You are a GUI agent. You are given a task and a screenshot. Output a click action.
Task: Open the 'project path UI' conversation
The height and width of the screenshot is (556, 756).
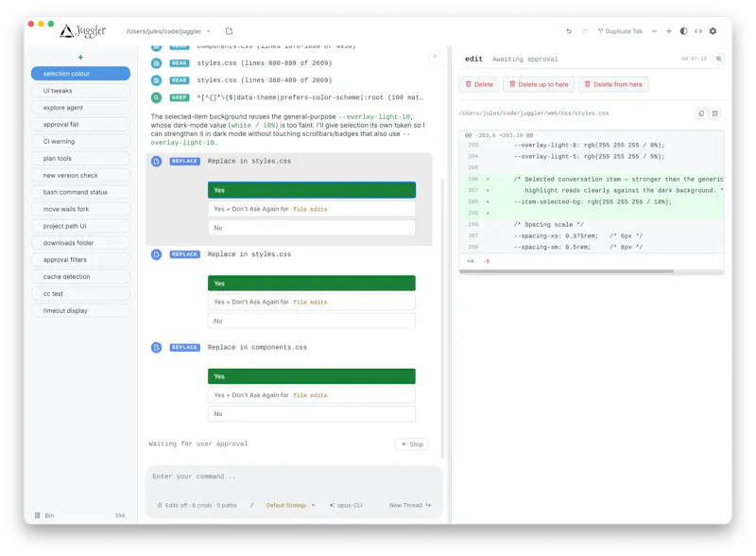pos(80,226)
